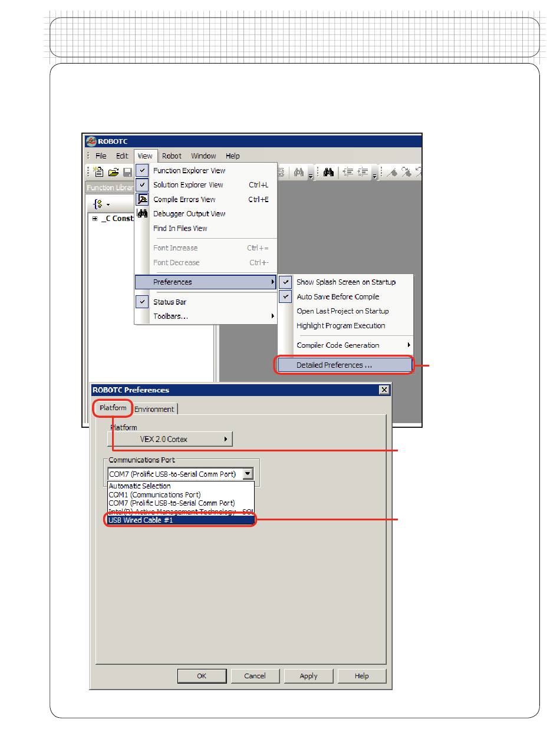The width and height of the screenshot is (560, 739).
Task: Toggle the Solution Explorer View checkmark
Action: (x=142, y=184)
